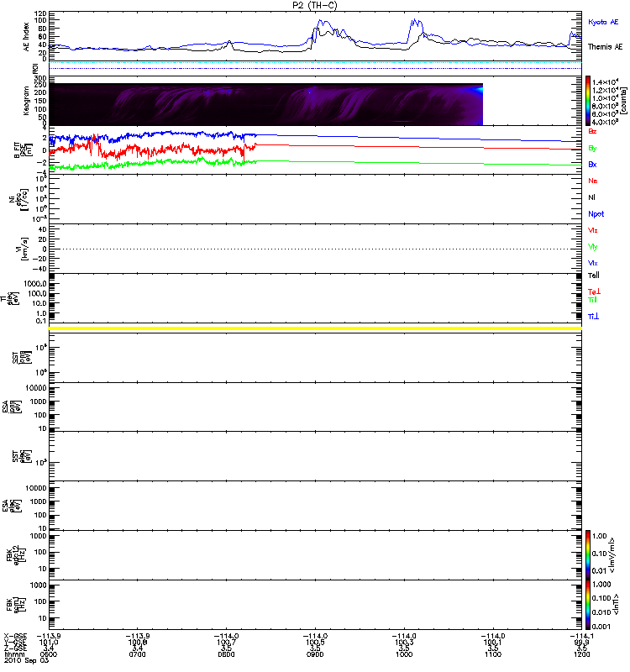Screen dimensions: 630x672
Task: Click the Keogram y-axis label
Action: [26, 101]
